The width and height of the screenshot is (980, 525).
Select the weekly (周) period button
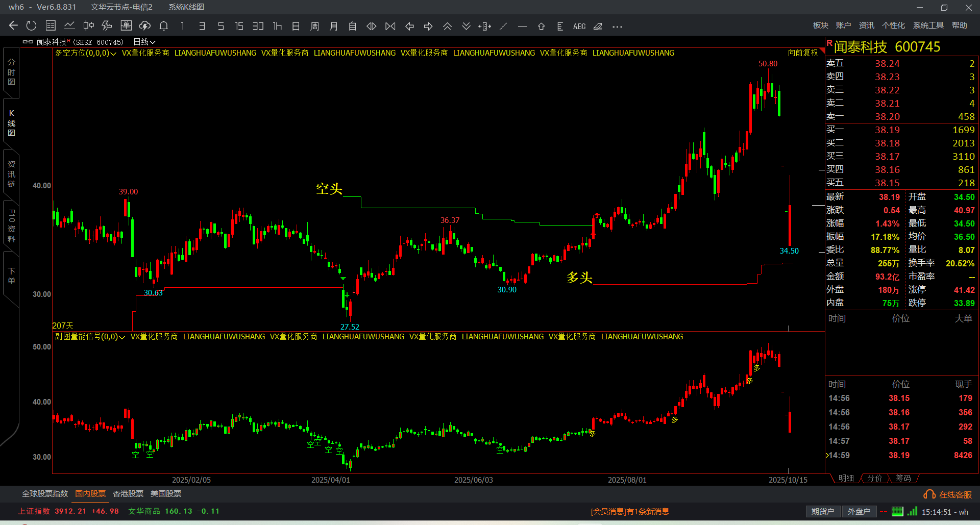point(315,26)
